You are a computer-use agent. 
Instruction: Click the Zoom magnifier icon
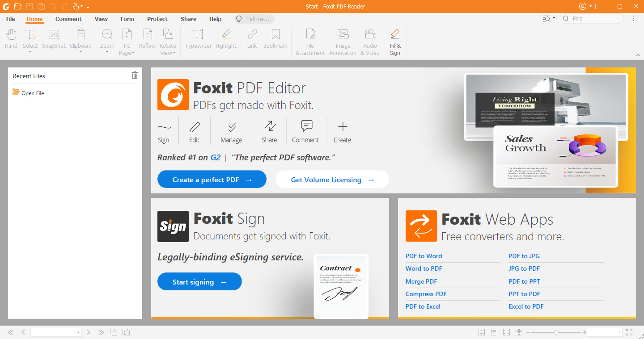pyautogui.click(x=107, y=34)
